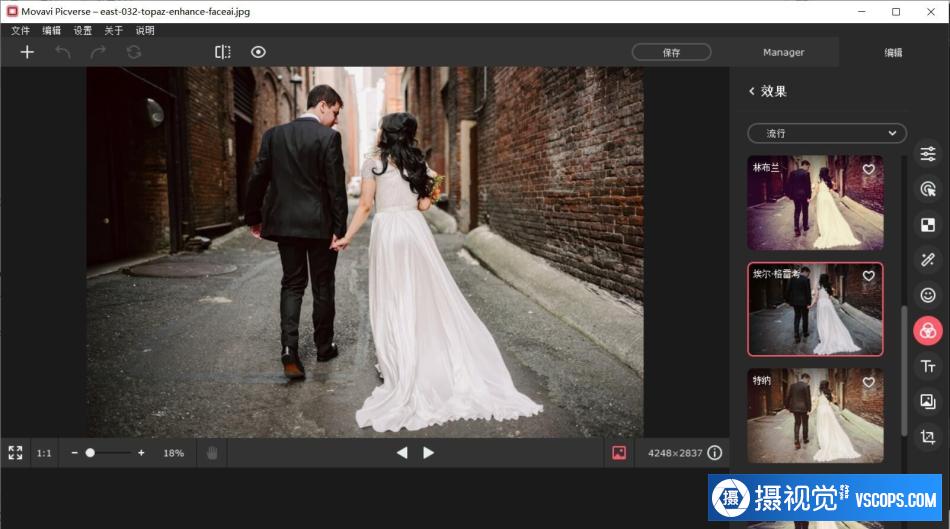950x529 pixels.
Task: Switch to the 编辑 tab on right
Action: click(x=893, y=53)
